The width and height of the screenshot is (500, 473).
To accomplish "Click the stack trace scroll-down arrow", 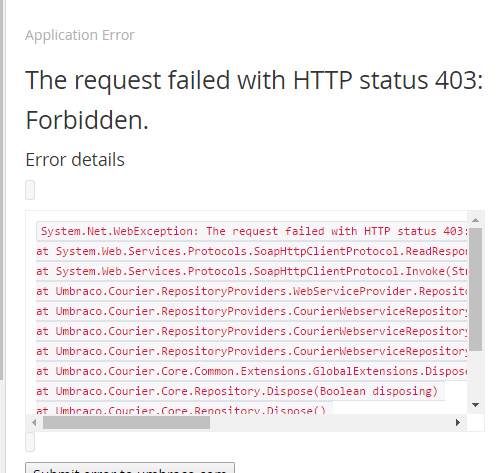I will click(x=475, y=405).
